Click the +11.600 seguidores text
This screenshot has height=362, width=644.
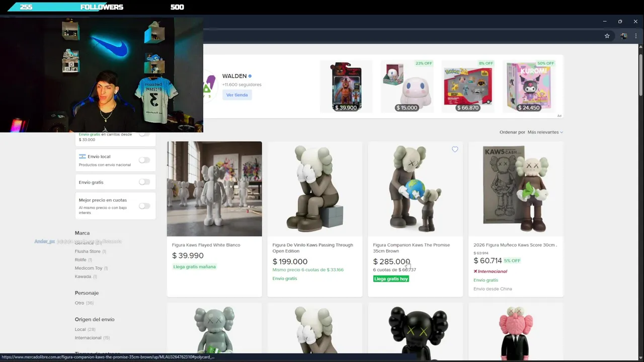click(242, 85)
